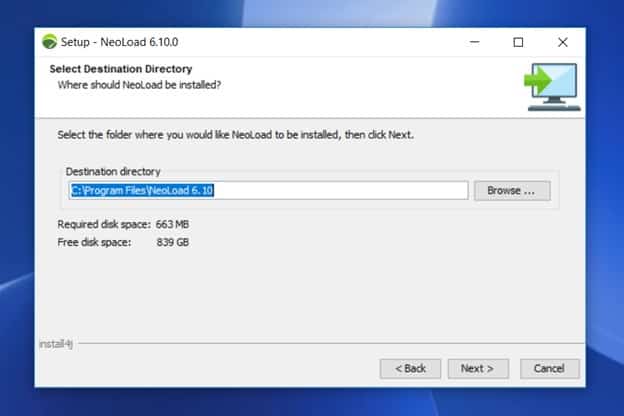Cancel the NeoLoad setup
Viewport: 624px width, 416px height.
[x=549, y=369]
